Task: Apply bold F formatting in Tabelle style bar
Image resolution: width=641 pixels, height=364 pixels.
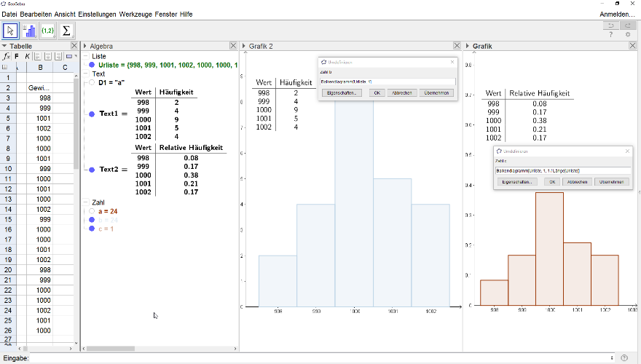Action: pos(17,56)
